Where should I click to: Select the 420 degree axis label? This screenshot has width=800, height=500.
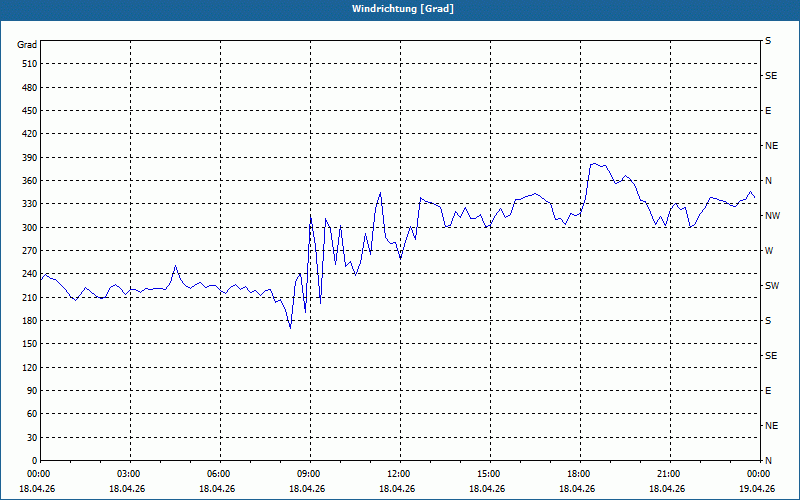point(30,134)
